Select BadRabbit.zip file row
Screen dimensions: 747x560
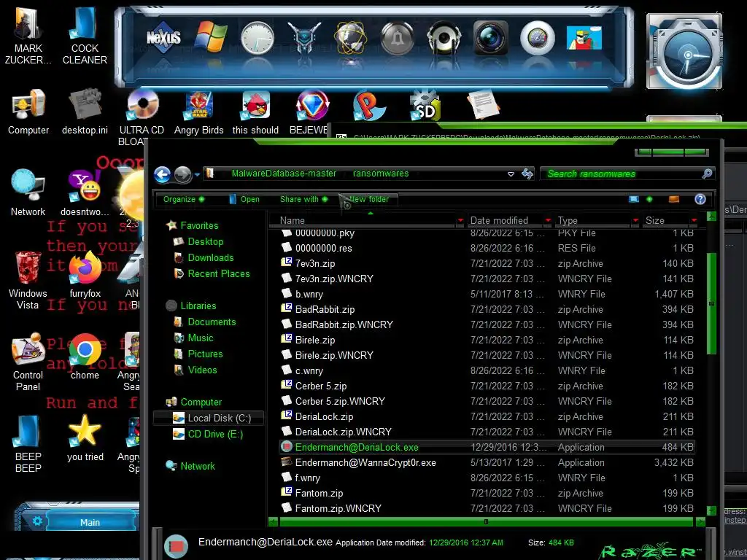[487, 309]
